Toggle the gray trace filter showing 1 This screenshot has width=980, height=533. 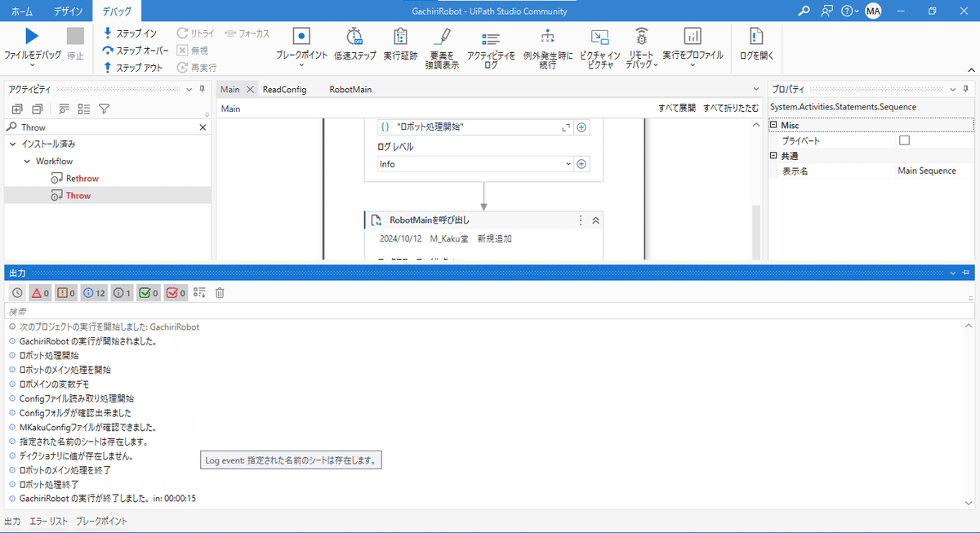(122, 292)
